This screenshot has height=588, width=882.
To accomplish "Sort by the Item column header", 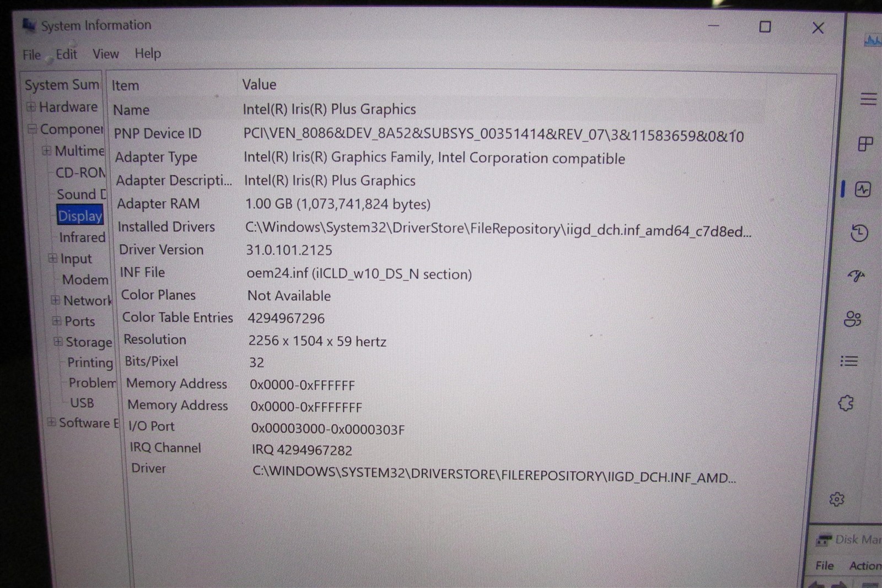I will pos(125,85).
